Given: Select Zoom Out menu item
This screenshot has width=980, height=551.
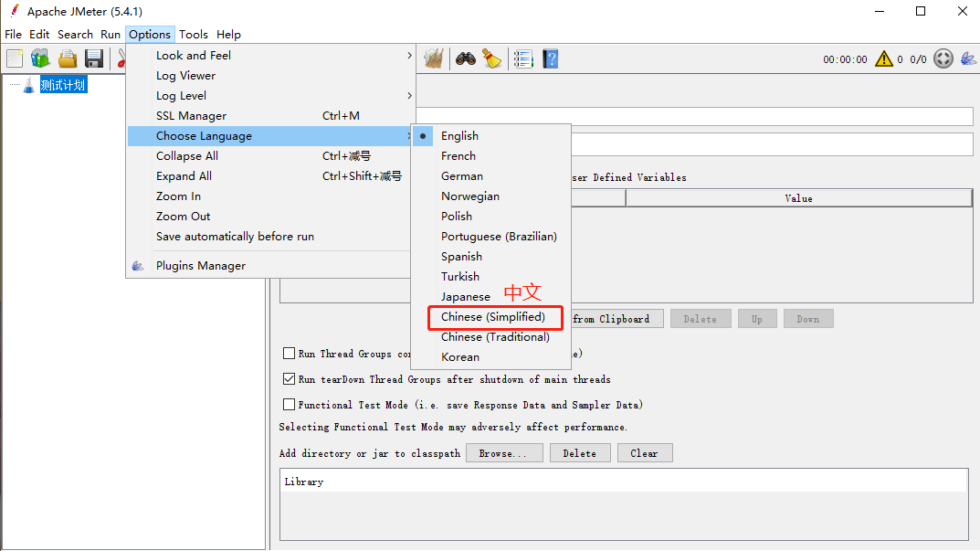Looking at the screenshot, I should (270, 217).
